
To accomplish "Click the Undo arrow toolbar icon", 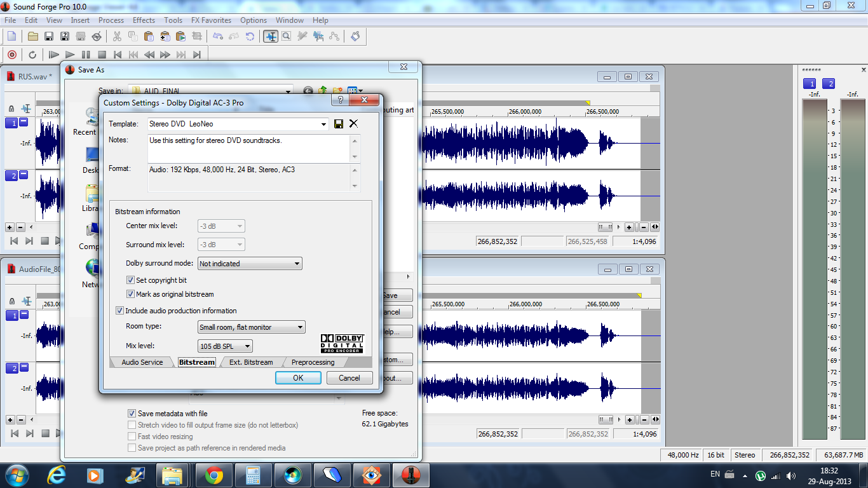I will pos(218,36).
